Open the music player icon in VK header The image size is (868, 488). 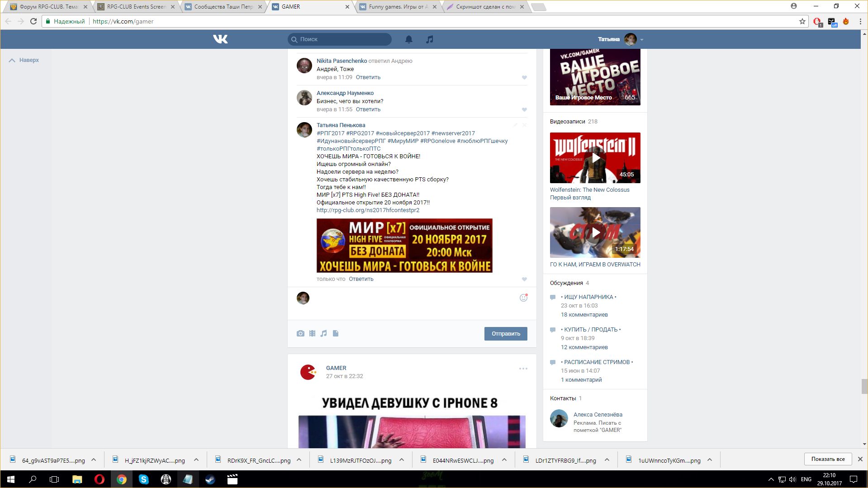(430, 39)
